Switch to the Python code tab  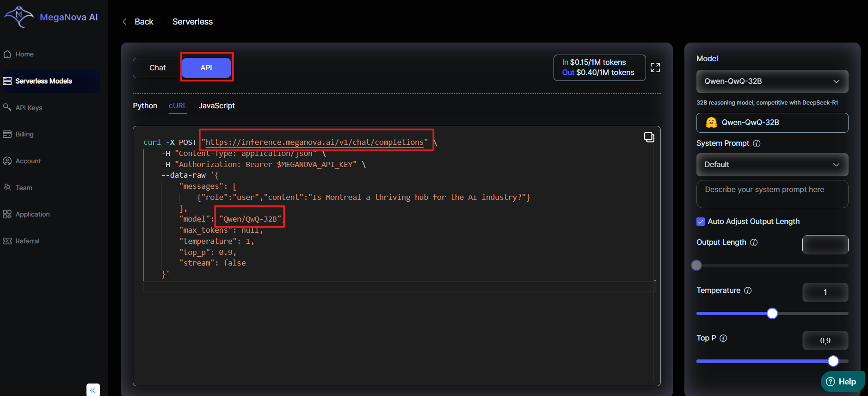[x=145, y=106]
